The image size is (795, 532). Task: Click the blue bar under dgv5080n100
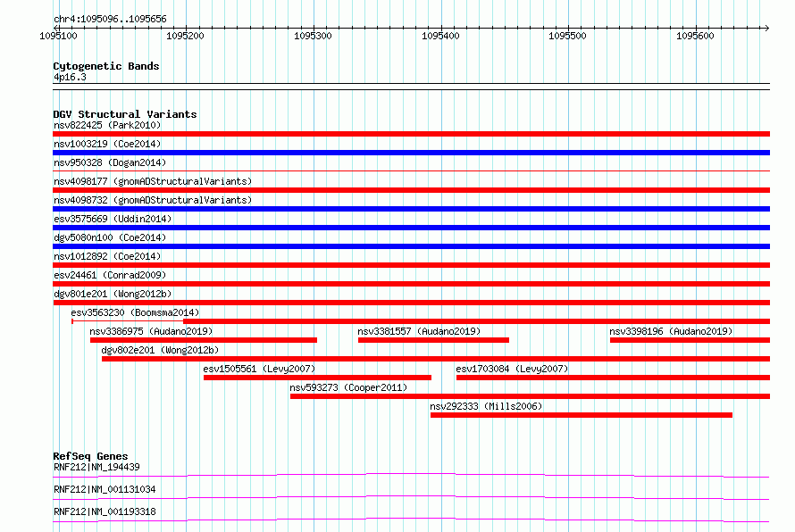coord(411,246)
